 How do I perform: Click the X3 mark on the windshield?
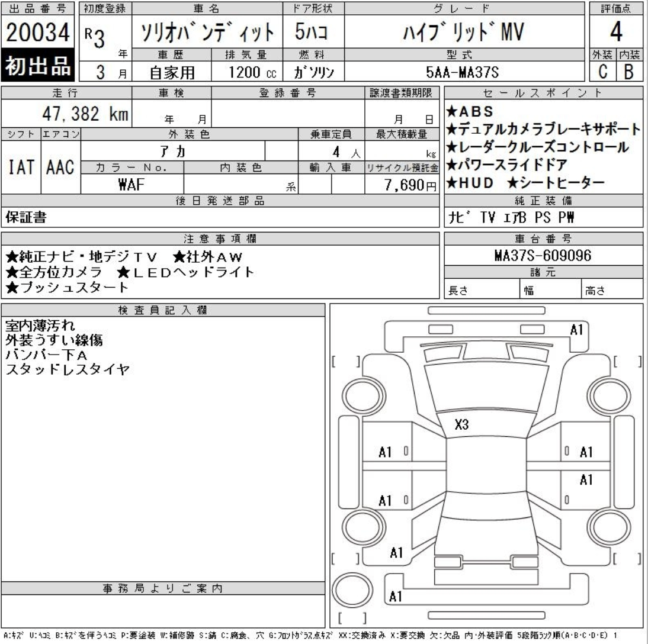pyautogui.click(x=461, y=424)
